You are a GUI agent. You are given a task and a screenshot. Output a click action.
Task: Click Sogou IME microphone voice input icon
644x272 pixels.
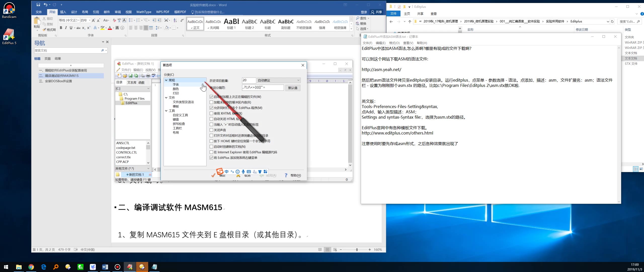pyautogui.click(x=243, y=172)
